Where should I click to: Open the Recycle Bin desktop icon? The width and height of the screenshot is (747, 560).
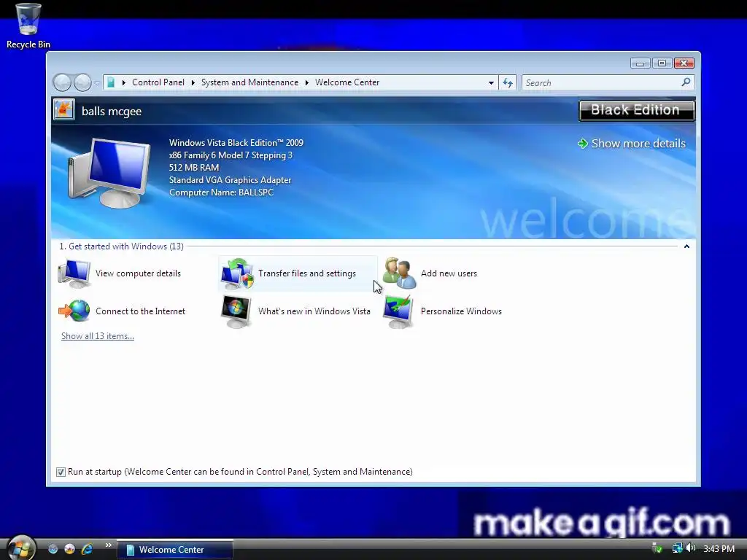[28, 26]
